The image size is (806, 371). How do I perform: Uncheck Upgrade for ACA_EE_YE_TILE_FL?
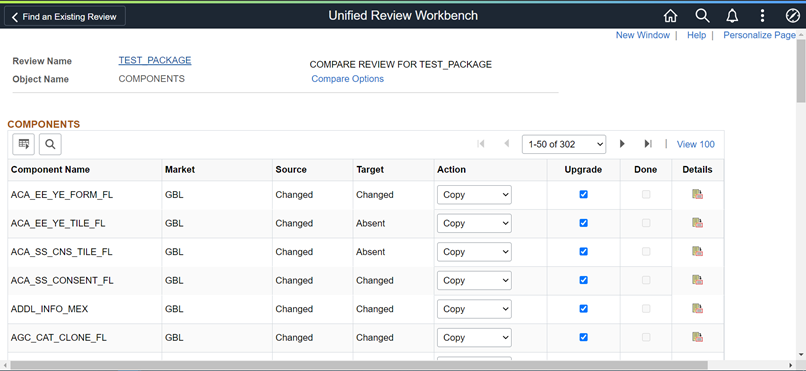583,223
